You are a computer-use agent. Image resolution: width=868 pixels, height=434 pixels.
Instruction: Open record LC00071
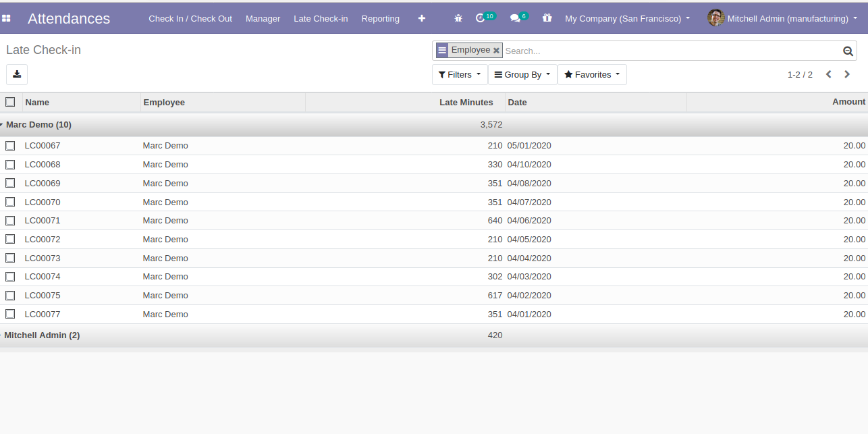[x=43, y=221]
